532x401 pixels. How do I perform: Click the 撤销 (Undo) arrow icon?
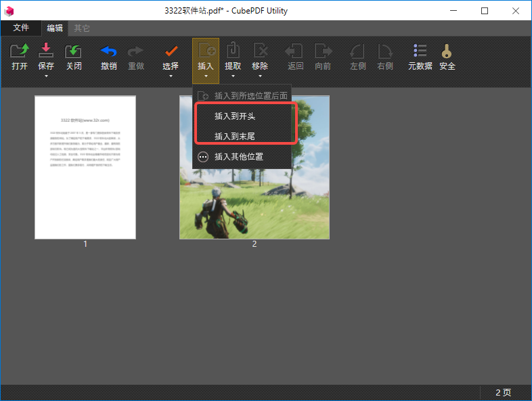(108, 51)
